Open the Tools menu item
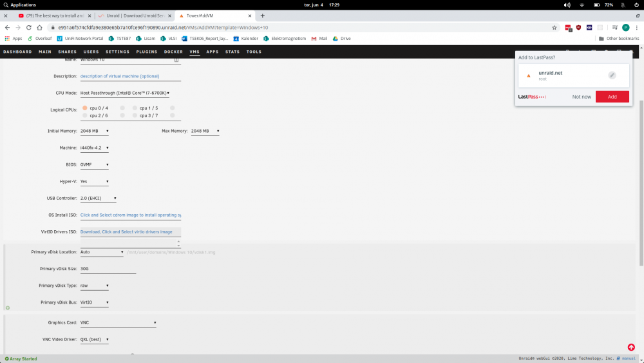The height and width of the screenshot is (363, 644). 254,52
